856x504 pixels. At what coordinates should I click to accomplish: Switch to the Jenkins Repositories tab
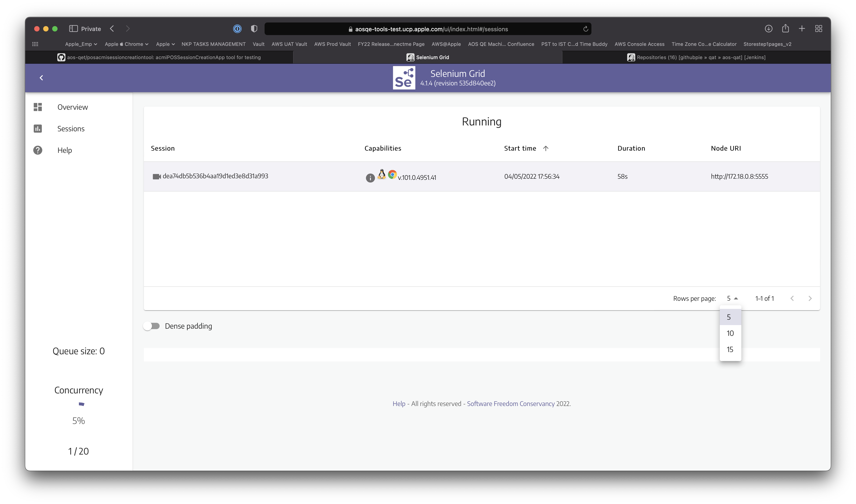696,57
